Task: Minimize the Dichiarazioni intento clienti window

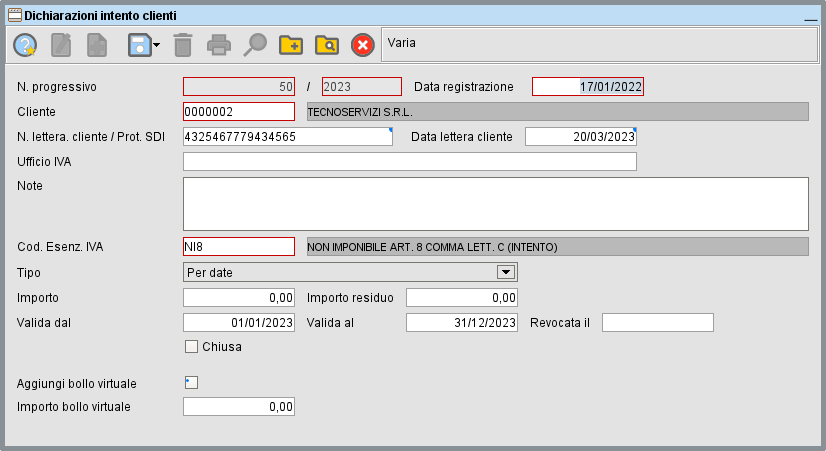Action: [810, 19]
